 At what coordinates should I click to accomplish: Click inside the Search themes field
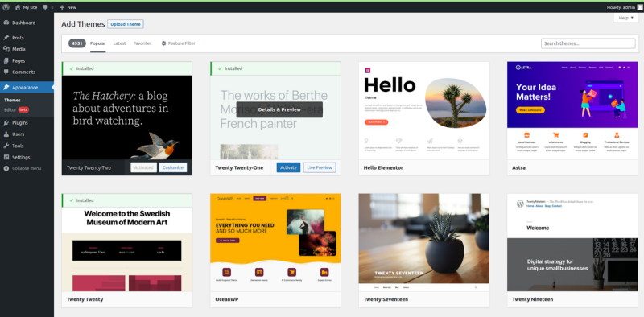click(588, 43)
